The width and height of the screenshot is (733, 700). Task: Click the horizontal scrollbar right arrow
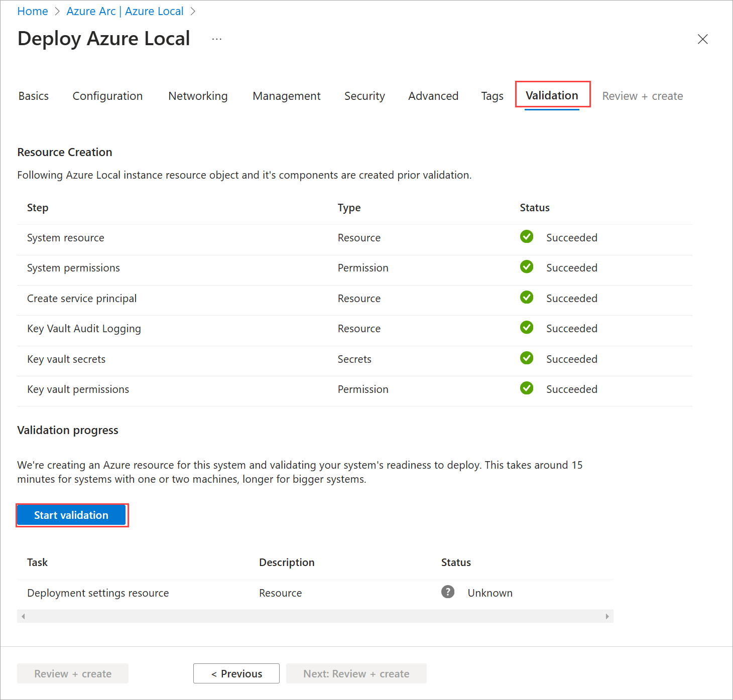point(607,616)
